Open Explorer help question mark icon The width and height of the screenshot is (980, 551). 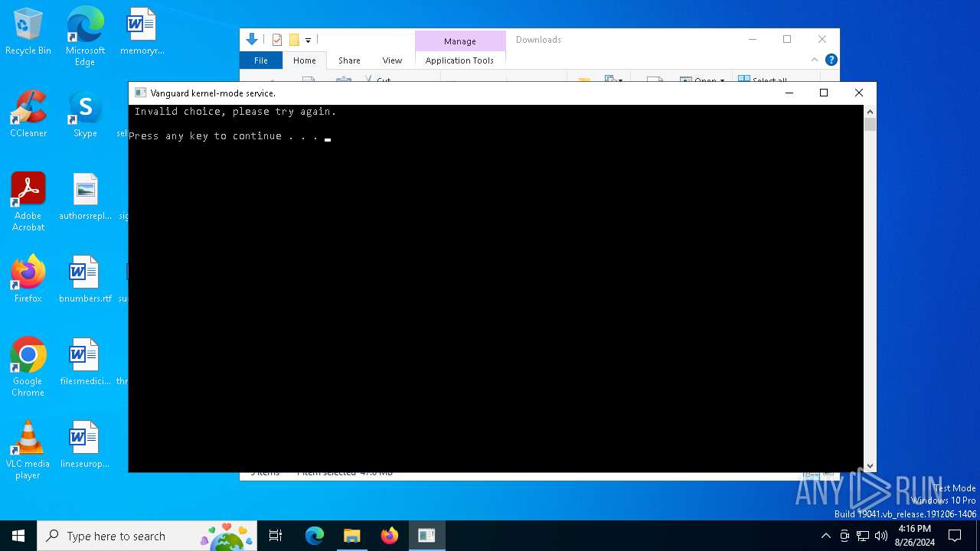tap(831, 60)
